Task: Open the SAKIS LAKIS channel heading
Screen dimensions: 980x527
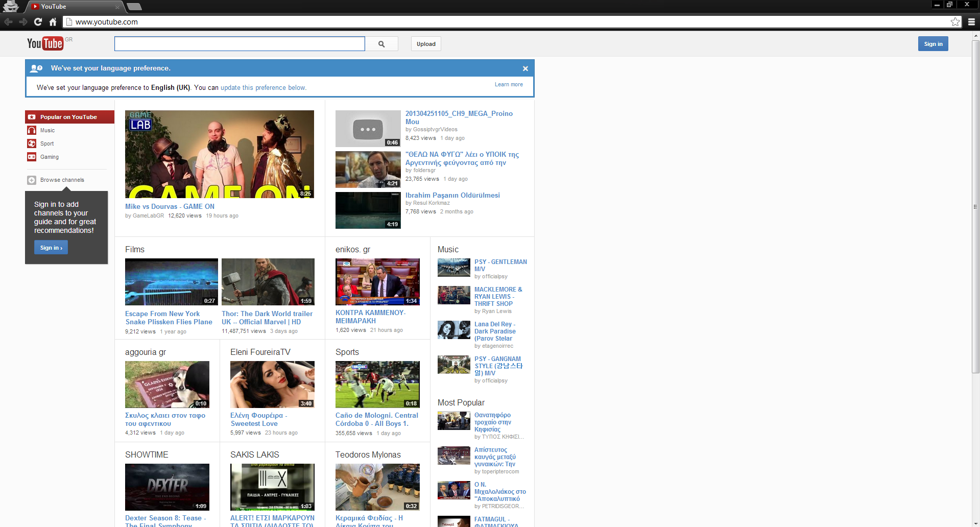Action: point(255,454)
